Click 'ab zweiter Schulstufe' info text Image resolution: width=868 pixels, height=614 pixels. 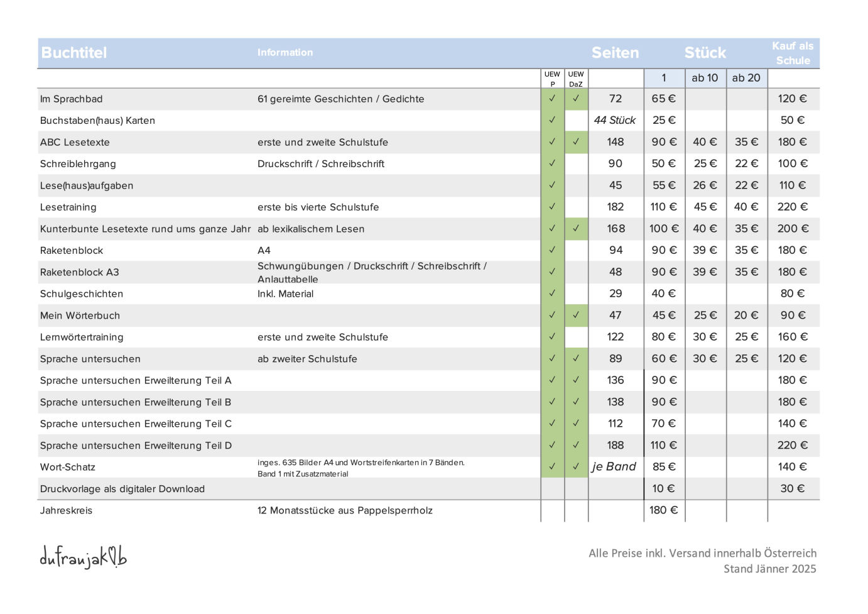(307, 359)
